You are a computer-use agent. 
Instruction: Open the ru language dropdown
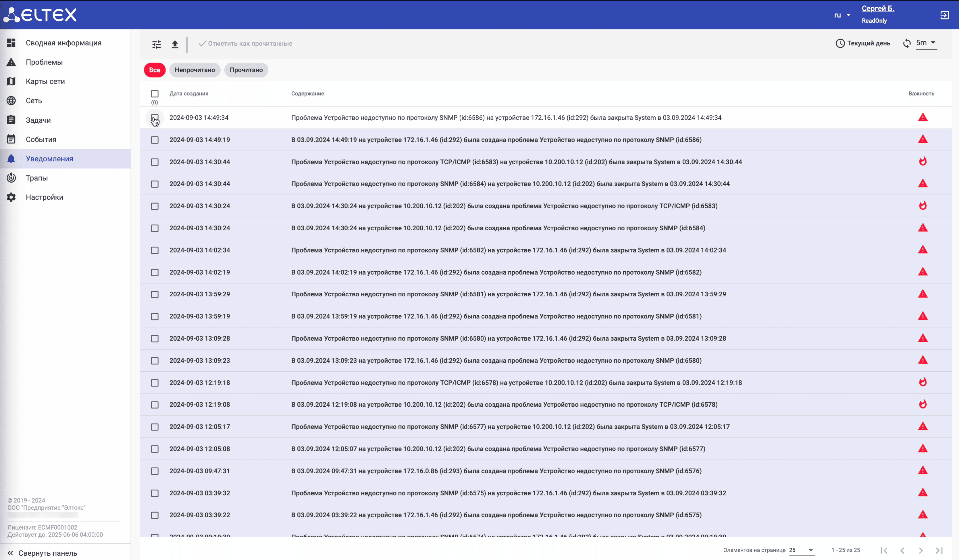842,15
